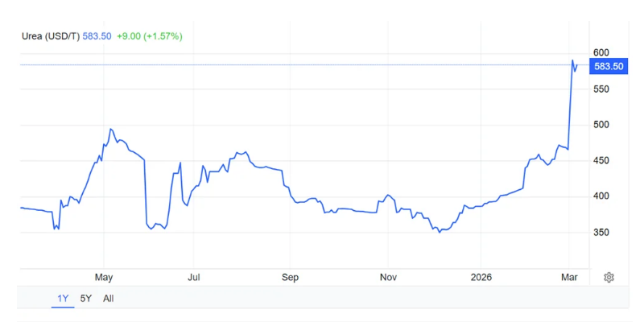Click the May label on time axis
The height and width of the screenshot is (322, 644).
(x=104, y=278)
